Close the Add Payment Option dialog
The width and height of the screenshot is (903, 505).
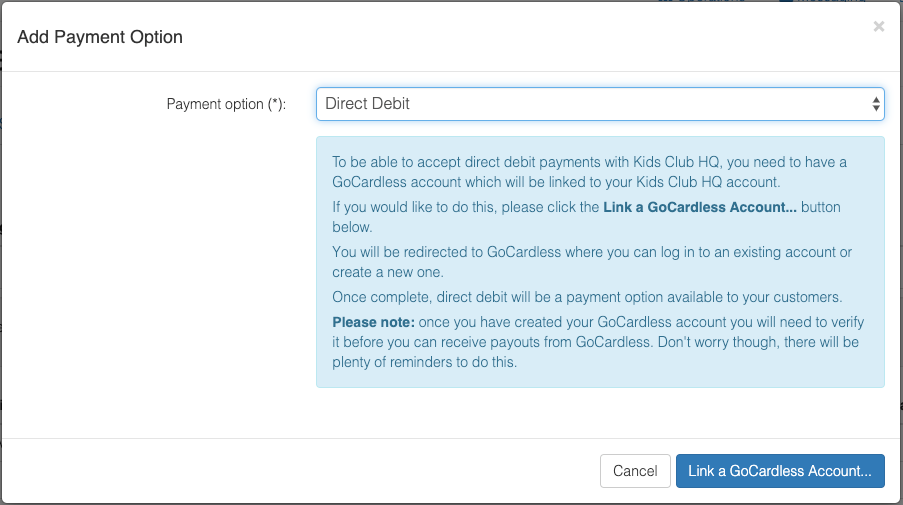878,26
